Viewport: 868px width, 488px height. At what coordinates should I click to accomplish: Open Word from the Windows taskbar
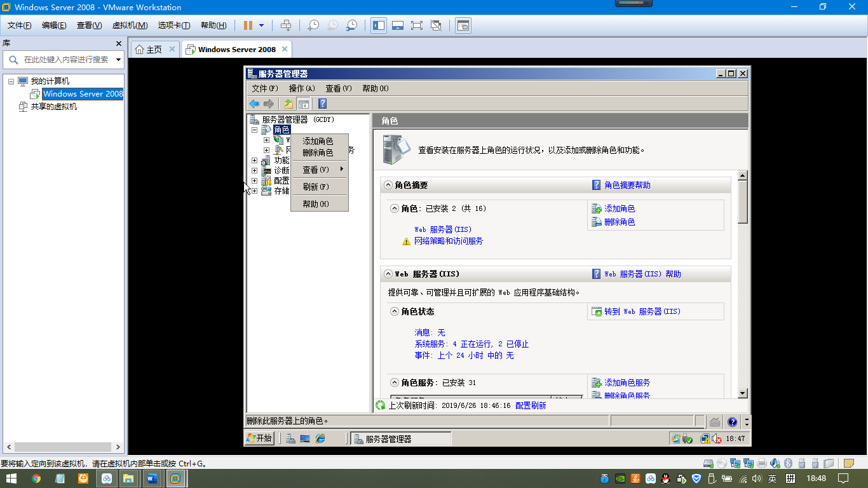pos(152,478)
